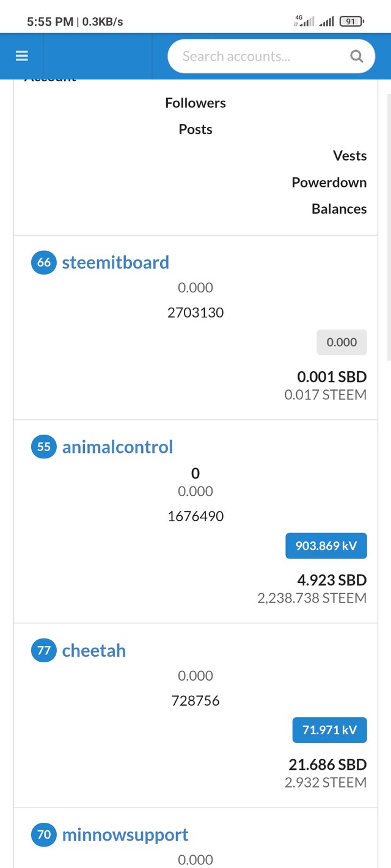
Task: Click the 71.971 kV powerdown badge
Action: [x=330, y=729]
